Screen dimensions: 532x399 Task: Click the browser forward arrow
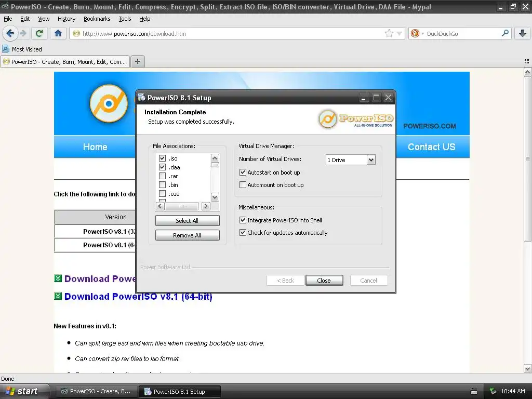coord(23,33)
